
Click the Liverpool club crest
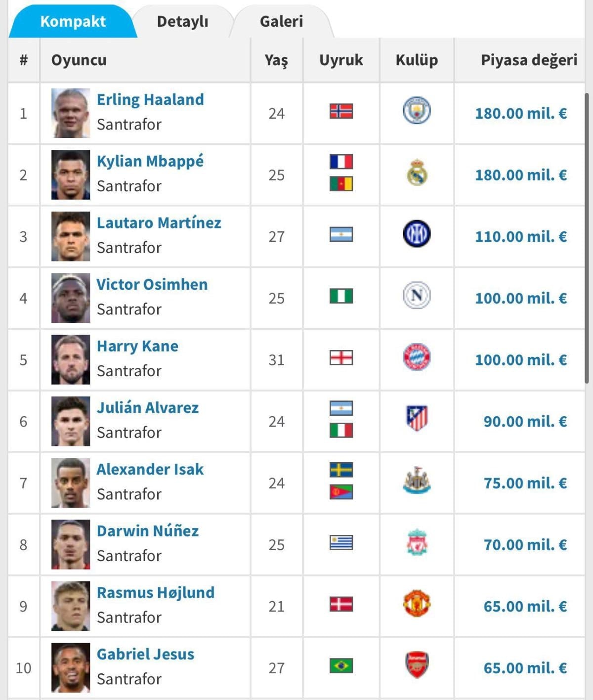point(417,542)
